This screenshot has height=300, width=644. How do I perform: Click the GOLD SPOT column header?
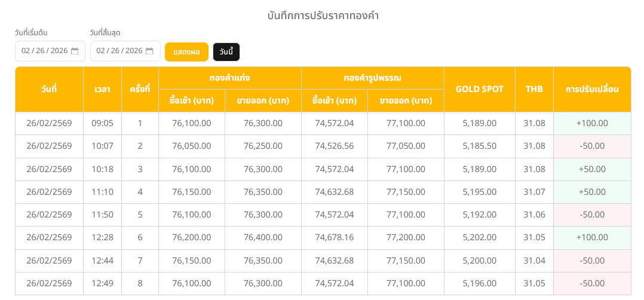[479, 89]
